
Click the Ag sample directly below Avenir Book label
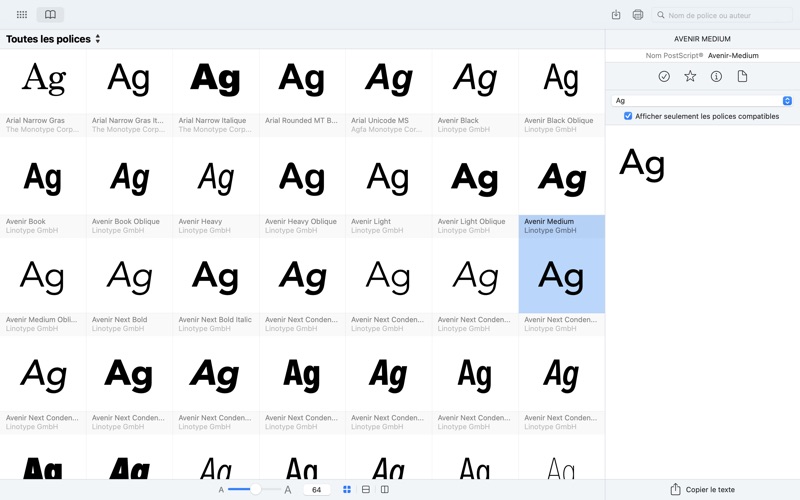coord(42,276)
